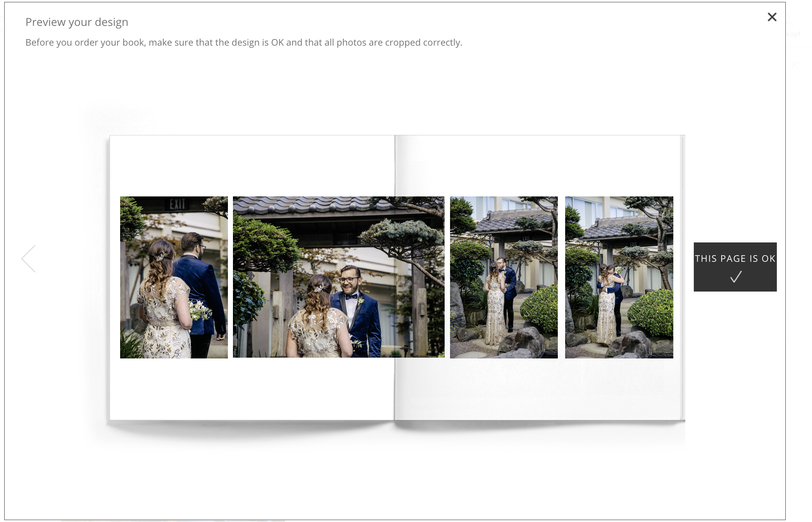Screen dimensions: 812x522
Task: Select the photo of couple hugging in garden
Action: click(x=619, y=277)
